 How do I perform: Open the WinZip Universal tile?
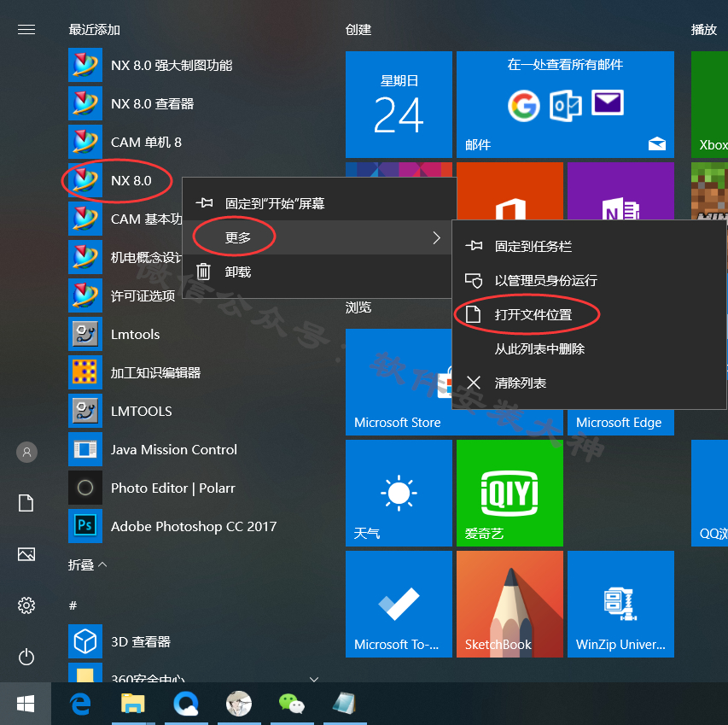point(620,605)
